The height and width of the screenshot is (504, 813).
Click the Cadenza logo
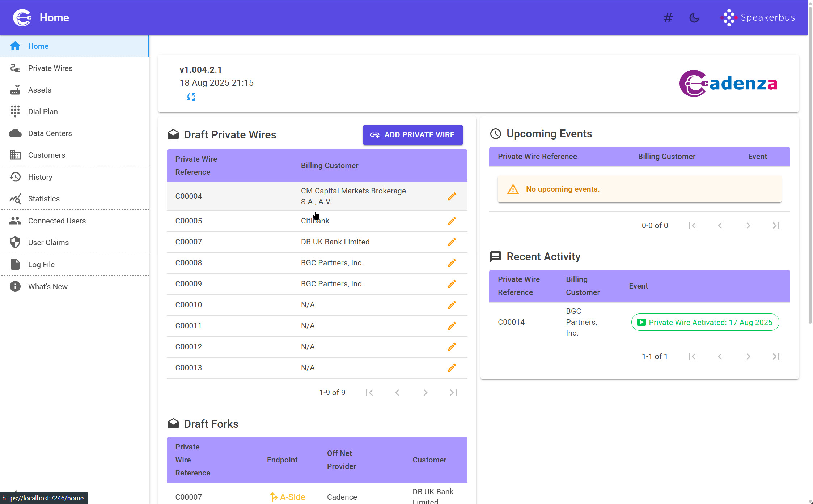(x=728, y=83)
